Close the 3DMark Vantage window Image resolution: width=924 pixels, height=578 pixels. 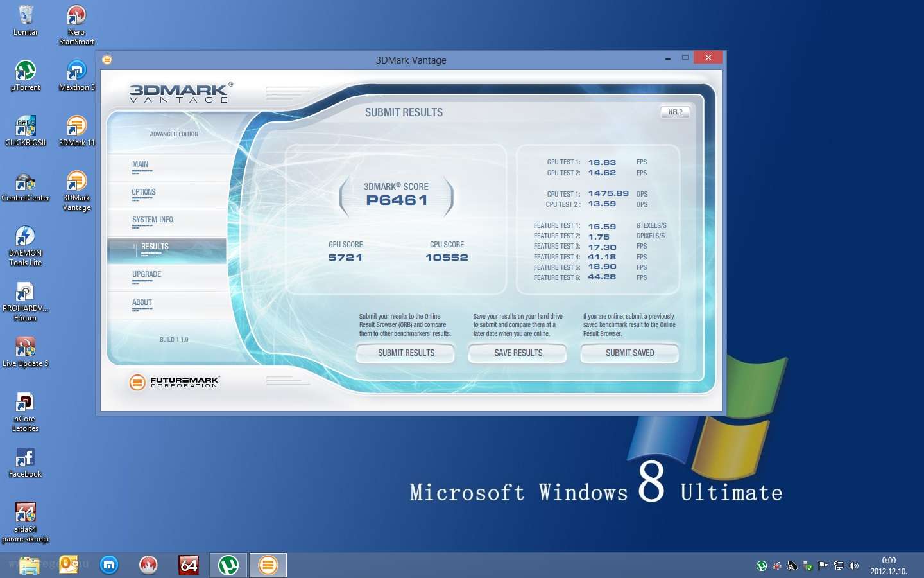coord(708,57)
